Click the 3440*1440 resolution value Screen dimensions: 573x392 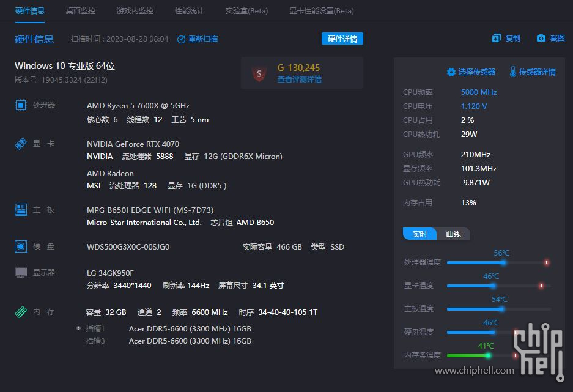coord(132,286)
